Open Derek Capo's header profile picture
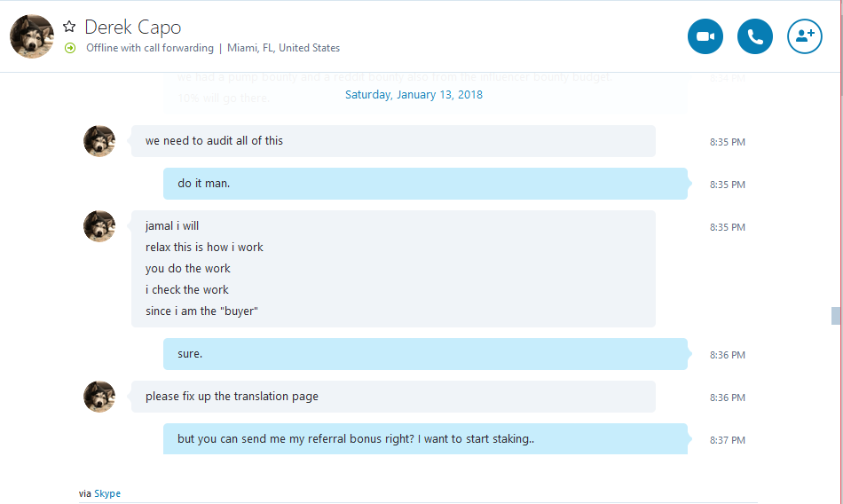This screenshot has width=843, height=504. coord(32,36)
